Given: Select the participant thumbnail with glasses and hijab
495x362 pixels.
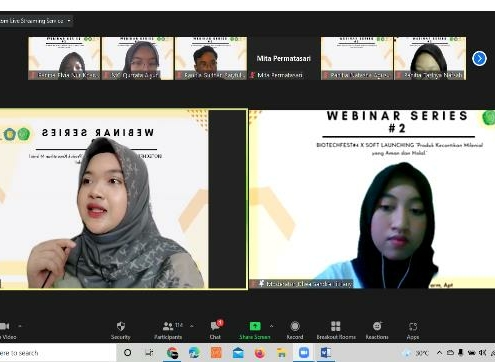Looking at the screenshot, I should coord(137,58).
